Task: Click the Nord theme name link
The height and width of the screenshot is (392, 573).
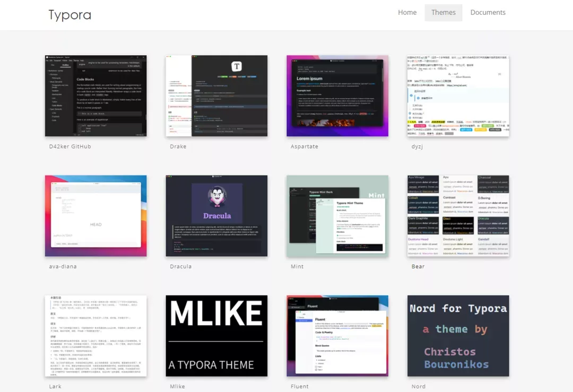Action: pos(418,386)
